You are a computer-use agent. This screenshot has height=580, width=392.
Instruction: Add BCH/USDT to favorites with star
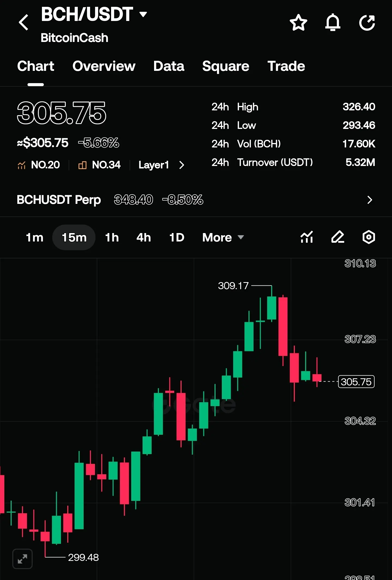coord(298,22)
